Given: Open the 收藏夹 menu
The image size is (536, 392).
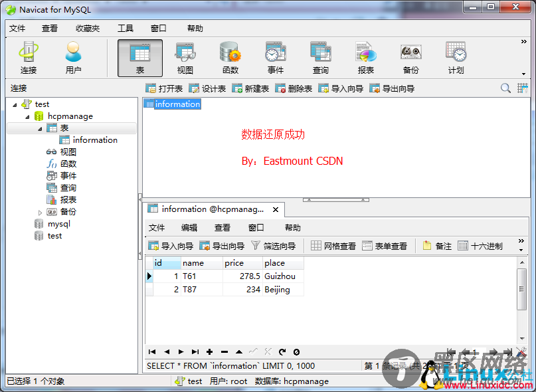Looking at the screenshot, I should click(88, 29).
